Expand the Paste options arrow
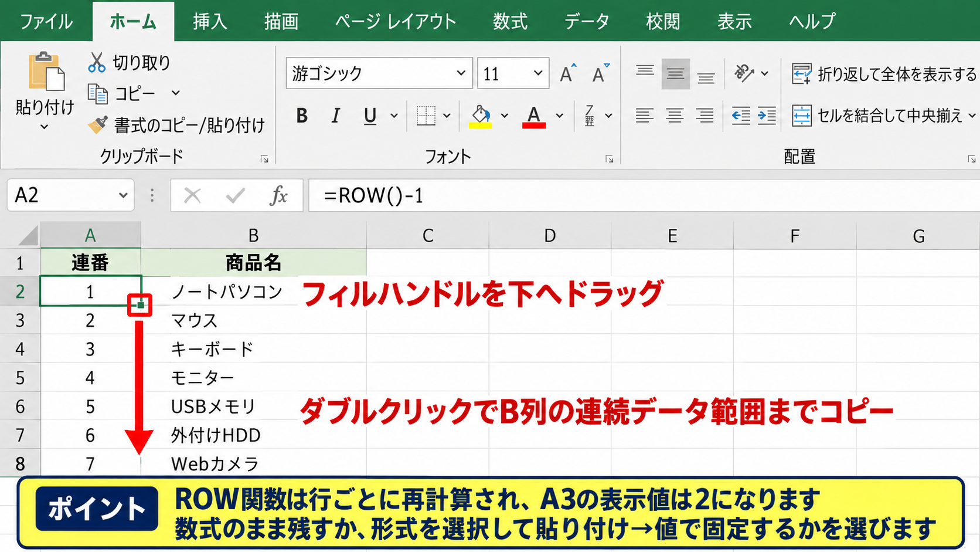The height and width of the screenshot is (552, 980). pyautogui.click(x=45, y=127)
